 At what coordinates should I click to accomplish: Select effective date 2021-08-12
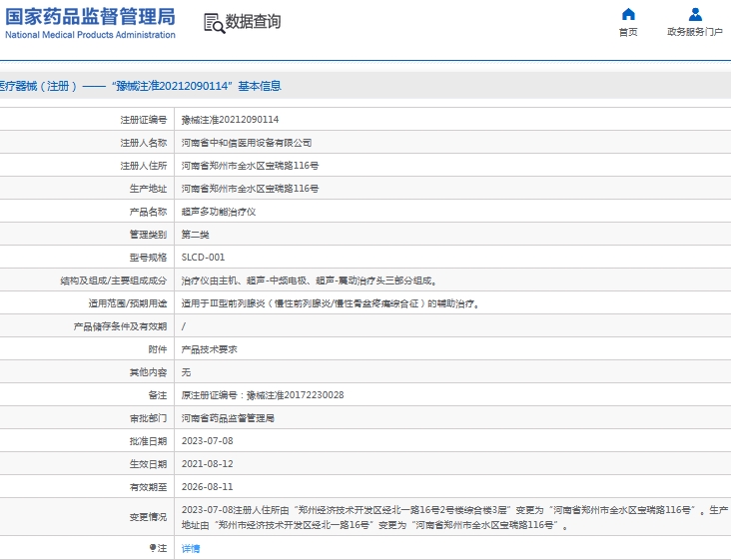click(x=207, y=464)
